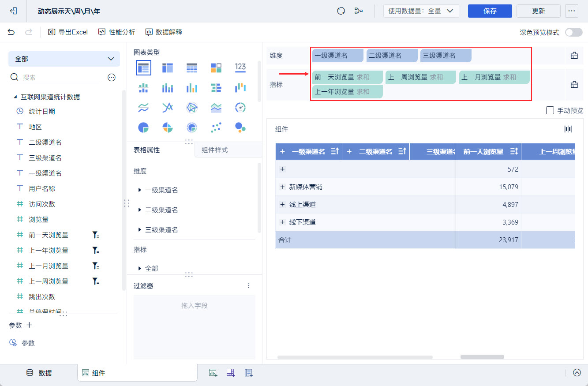Select the cross table chart type
The image size is (588, 386).
[x=168, y=67]
